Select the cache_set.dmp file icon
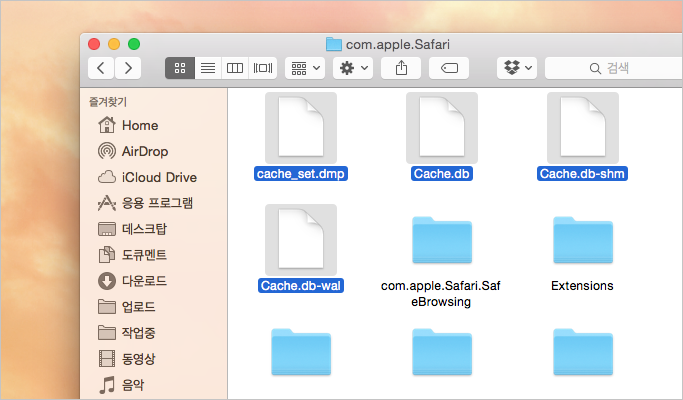 point(301,127)
